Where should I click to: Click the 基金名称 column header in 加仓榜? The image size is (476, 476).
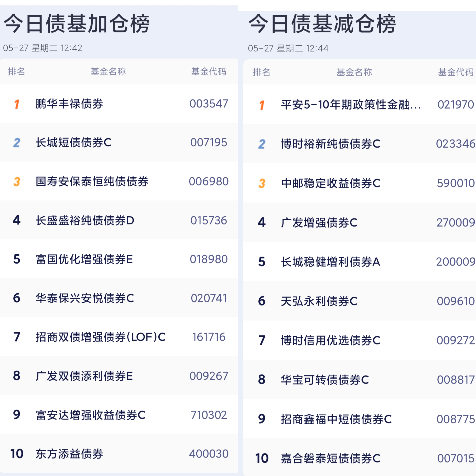click(x=108, y=72)
